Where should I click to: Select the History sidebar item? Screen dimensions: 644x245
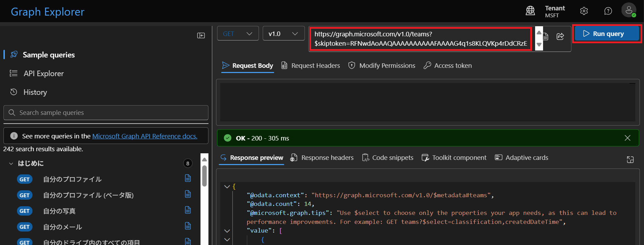(x=35, y=92)
